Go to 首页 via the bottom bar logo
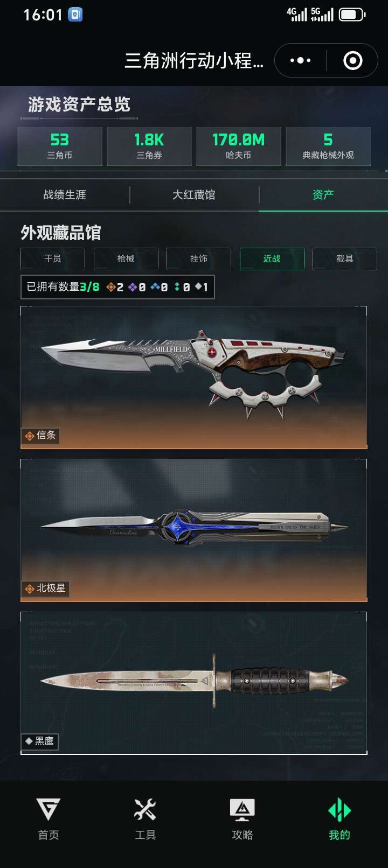Viewport: 388px width, 868px height. point(48,809)
